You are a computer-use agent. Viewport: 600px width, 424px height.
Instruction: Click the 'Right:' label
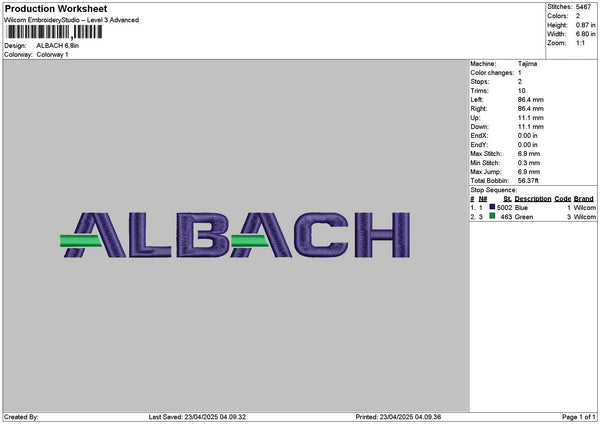click(x=479, y=109)
